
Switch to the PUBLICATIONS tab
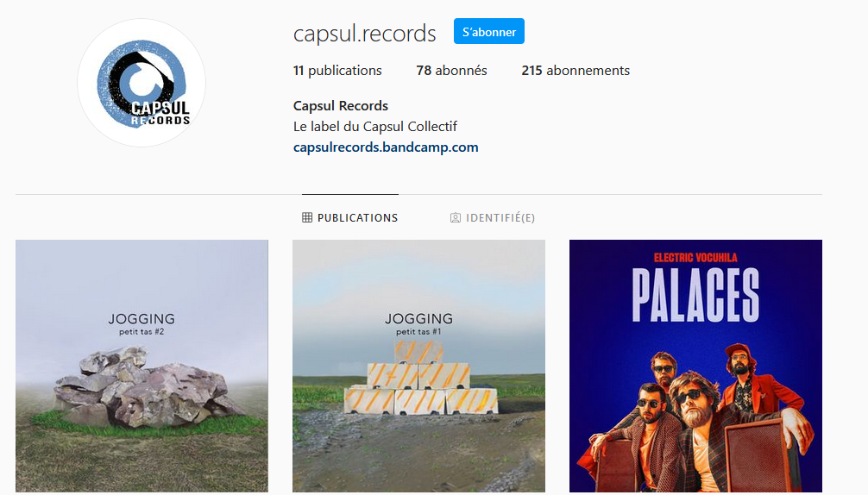click(349, 217)
